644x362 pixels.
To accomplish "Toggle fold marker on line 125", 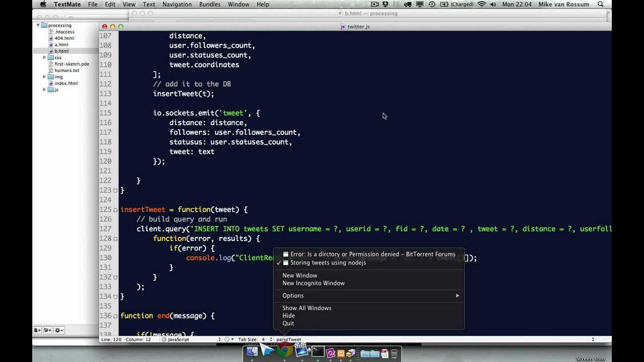I will click(115, 210).
